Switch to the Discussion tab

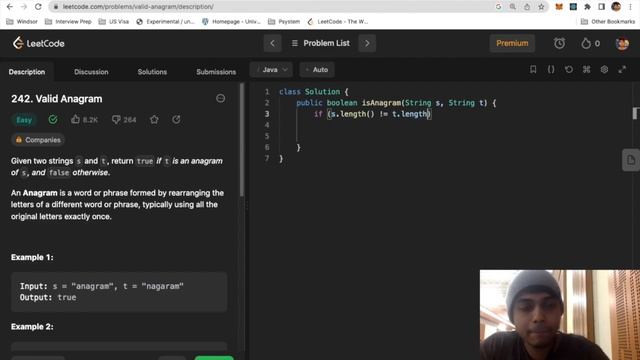pyautogui.click(x=91, y=72)
